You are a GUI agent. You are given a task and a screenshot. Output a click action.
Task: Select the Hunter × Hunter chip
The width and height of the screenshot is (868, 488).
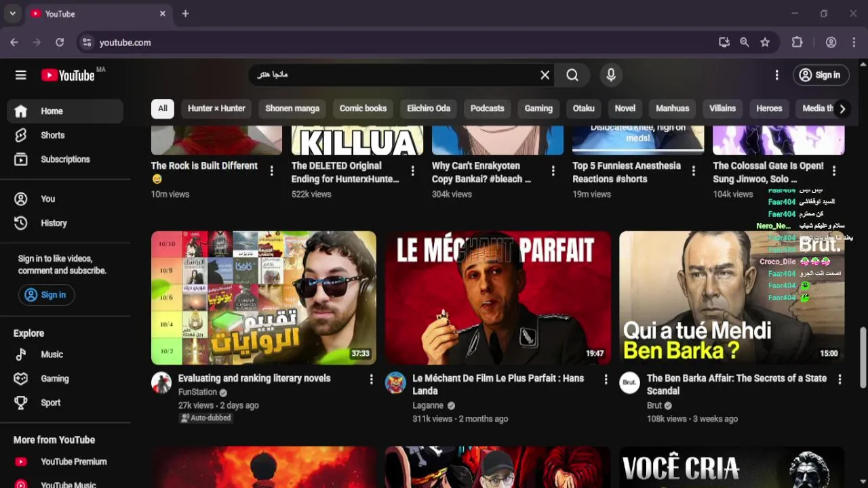coord(216,108)
